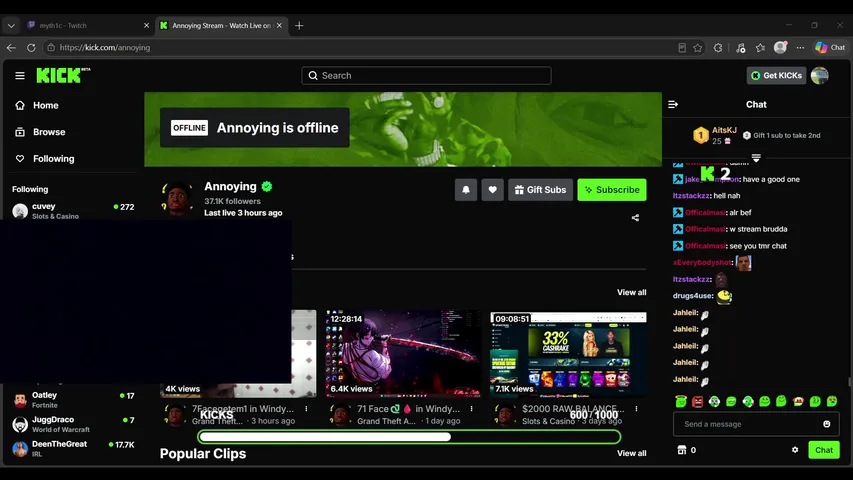Open the Kick user profile avatar
853x480 pixels.
[x=819, y=76]
